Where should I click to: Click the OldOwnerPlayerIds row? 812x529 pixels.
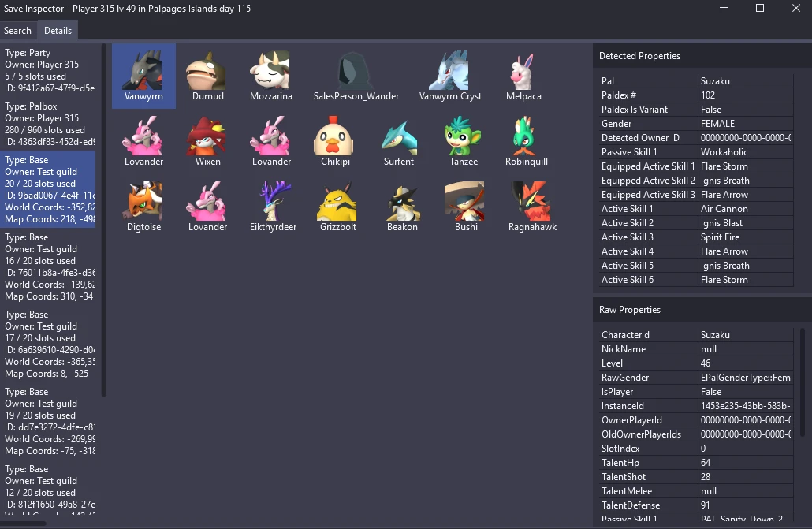coord(695,434)
